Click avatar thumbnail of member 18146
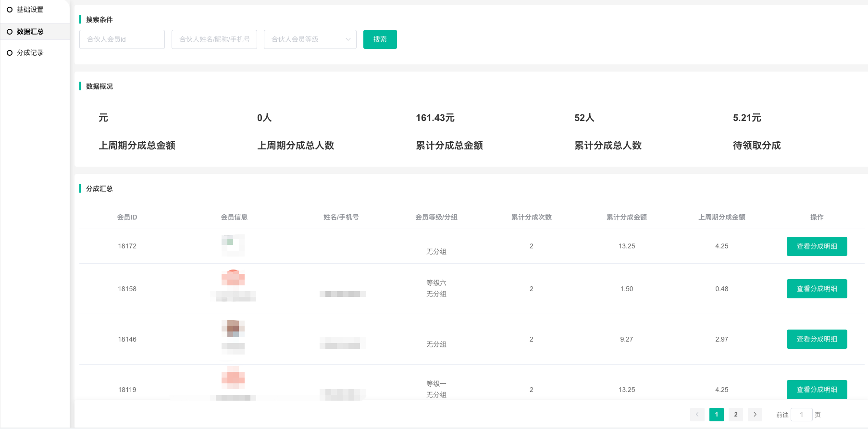The image size is (868, 429). [x=233, y=328]
